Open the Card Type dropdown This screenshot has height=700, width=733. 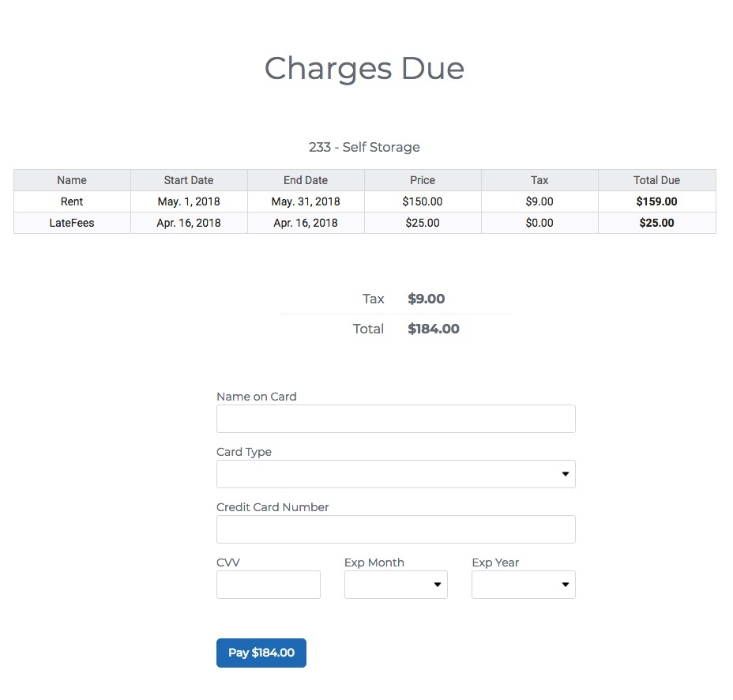point(395,474)
